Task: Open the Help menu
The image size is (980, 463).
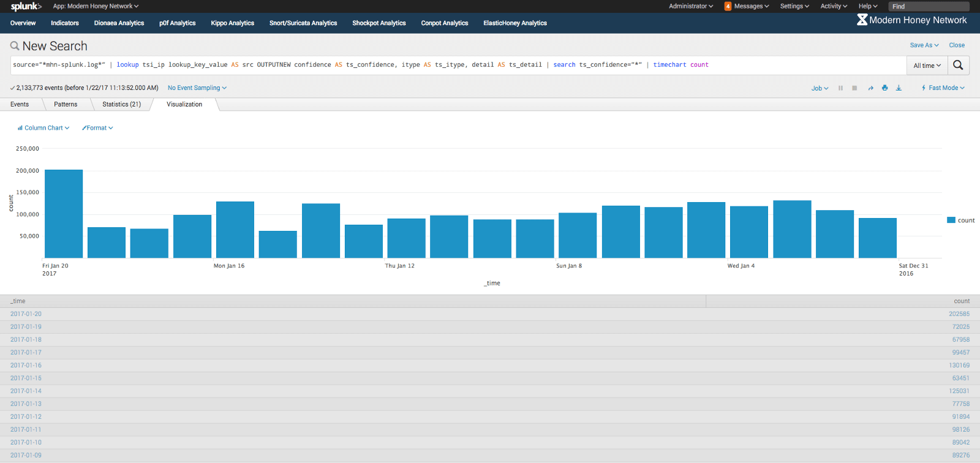Action: [868, 6]
